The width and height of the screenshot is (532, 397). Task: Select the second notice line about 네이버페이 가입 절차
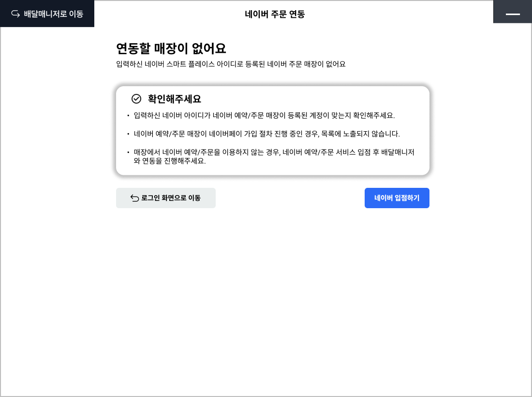pos(266,134)
